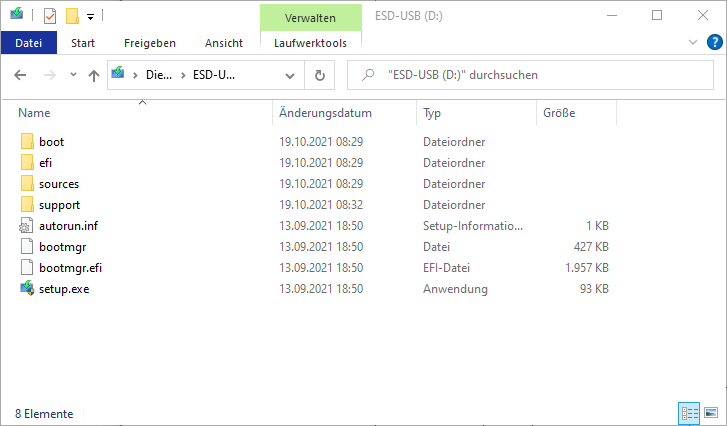Select the Laufwerktools tab

coord(310,43)
